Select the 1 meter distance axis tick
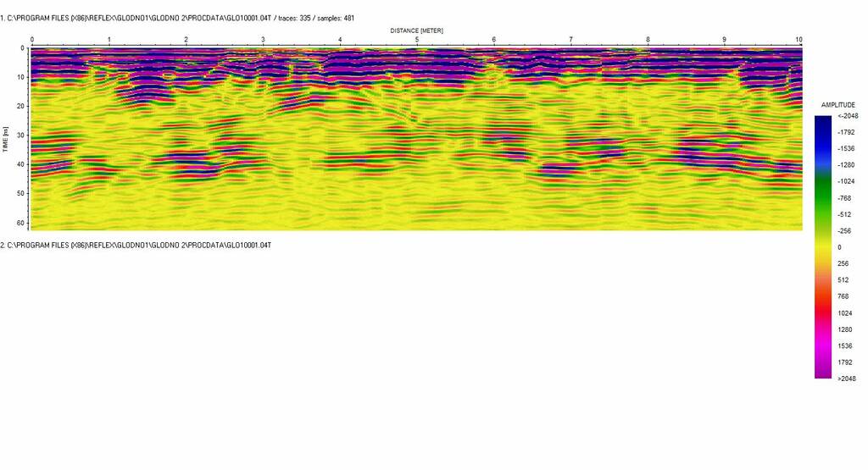The height and width of the screenshot is (470, 868). click(108, 40)
